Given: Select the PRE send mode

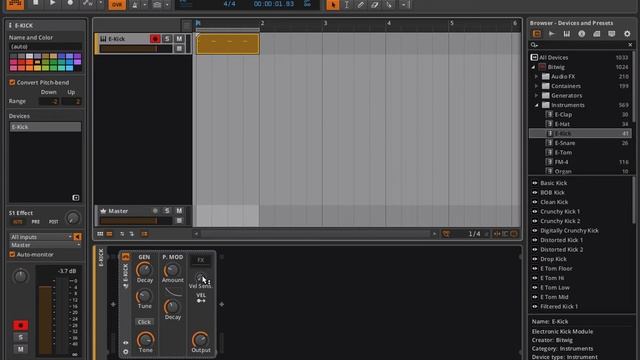Looking at the screenshot, I should (x=36, y=222).
